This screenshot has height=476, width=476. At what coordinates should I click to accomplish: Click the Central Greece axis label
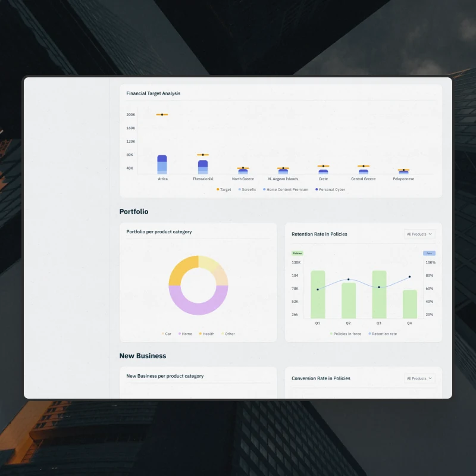coord(364,179)
